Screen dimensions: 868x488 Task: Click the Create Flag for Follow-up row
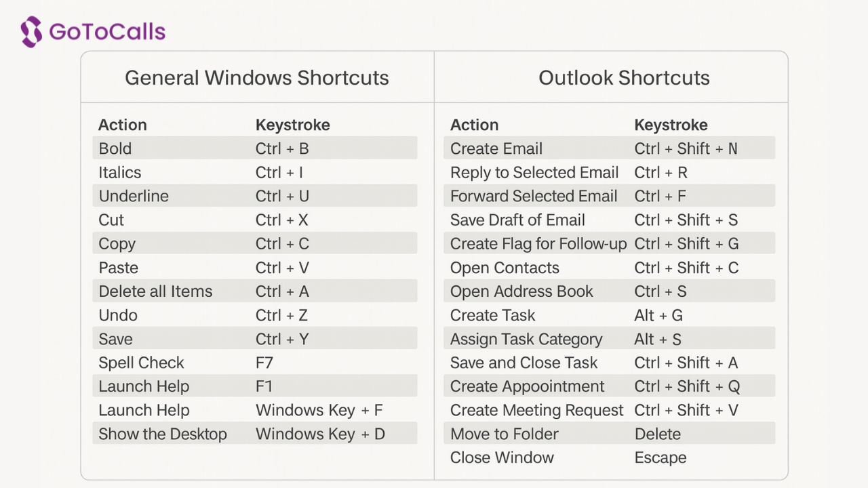click(x=610, y=243)
